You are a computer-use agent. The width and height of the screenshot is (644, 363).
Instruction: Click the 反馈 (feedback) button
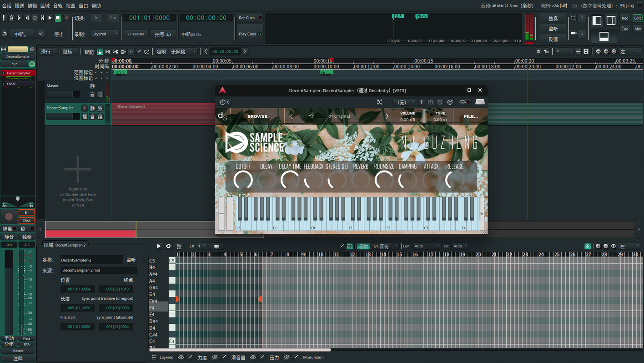tap(553, 40)
